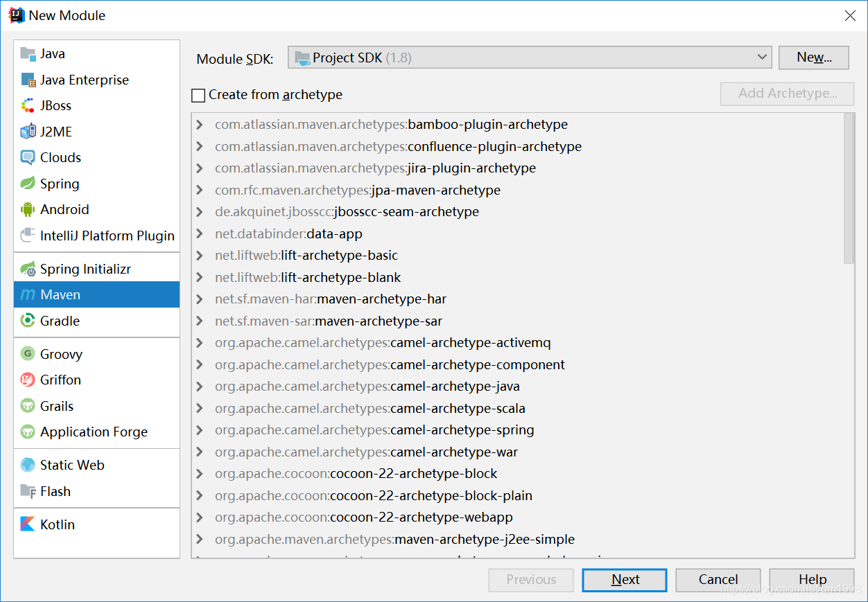868x602 pixels.
Task: Click the Spring leaf icon
Action: [28, 184]
